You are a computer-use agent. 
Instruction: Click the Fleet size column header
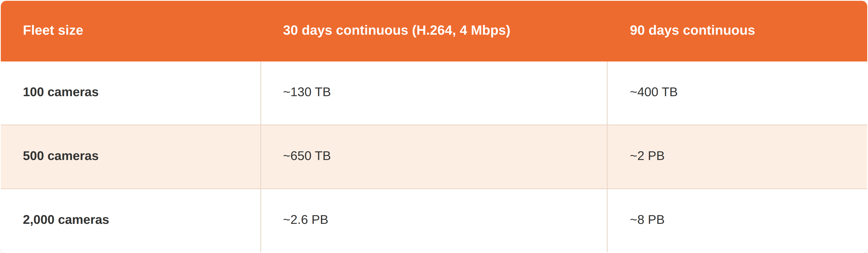click(53, 30)
